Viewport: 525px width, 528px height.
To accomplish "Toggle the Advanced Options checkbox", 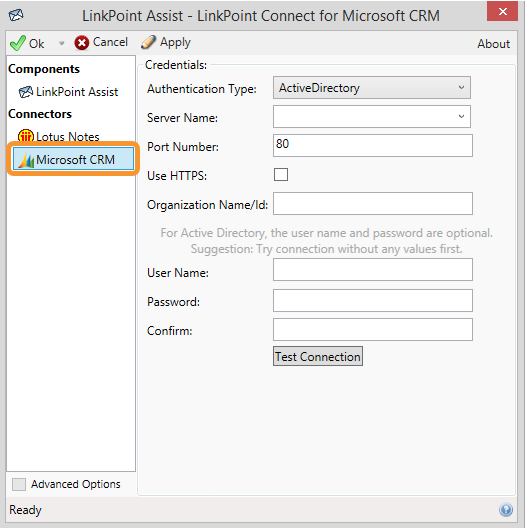I will pyautogui.click(x=19, y=484).
